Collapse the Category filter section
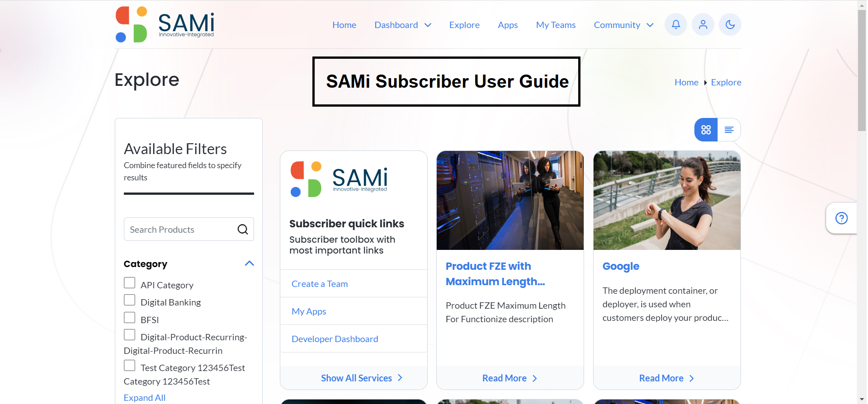The image size is (868, 404). click(249, 263)
